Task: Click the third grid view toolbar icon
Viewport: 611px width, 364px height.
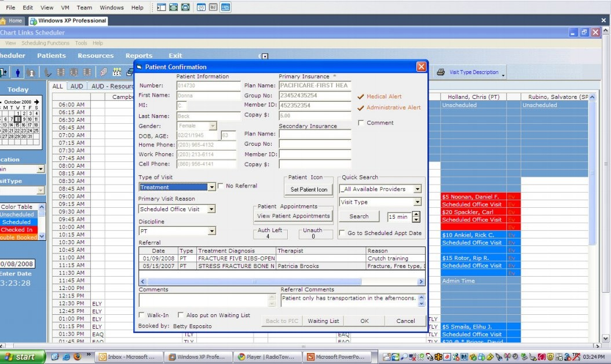Action: coord(87,72)
